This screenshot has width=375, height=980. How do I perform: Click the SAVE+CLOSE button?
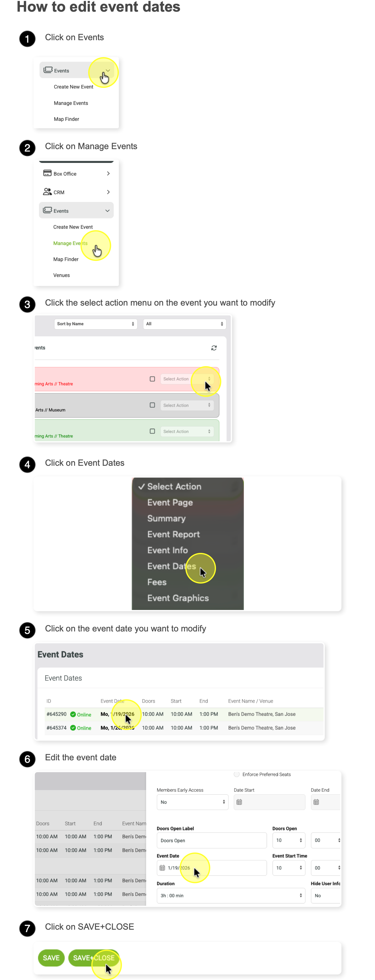point(93,958)
